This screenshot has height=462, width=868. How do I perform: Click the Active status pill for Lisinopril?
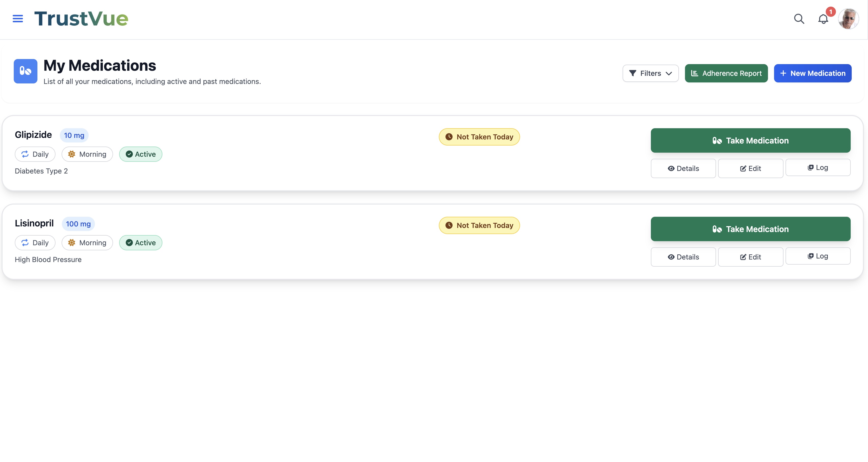(x=141, y=242)
